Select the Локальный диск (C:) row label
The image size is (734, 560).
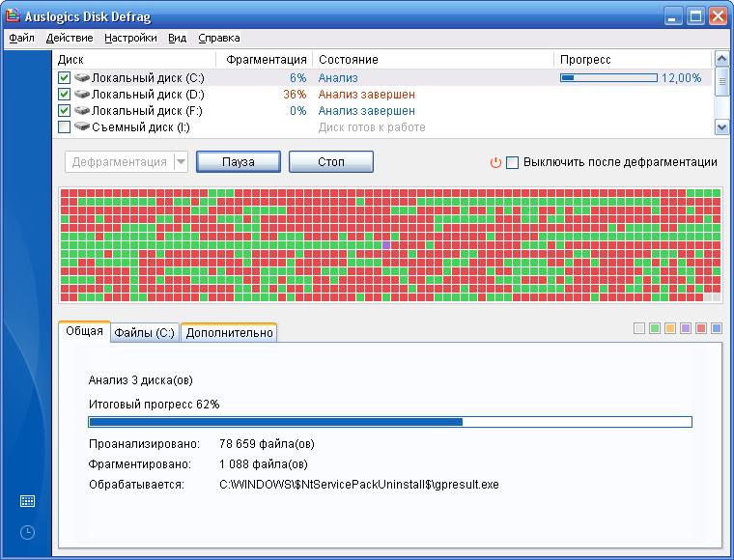148,77
